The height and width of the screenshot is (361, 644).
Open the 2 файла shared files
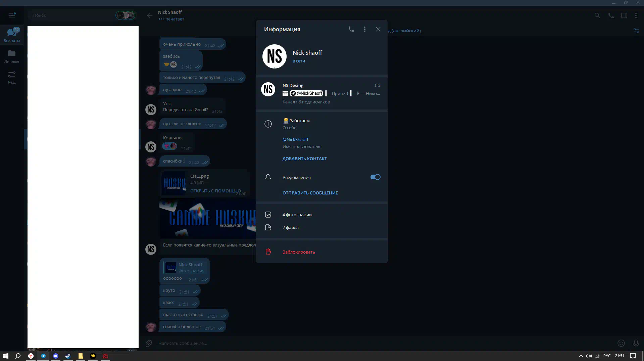coord(290,227)
